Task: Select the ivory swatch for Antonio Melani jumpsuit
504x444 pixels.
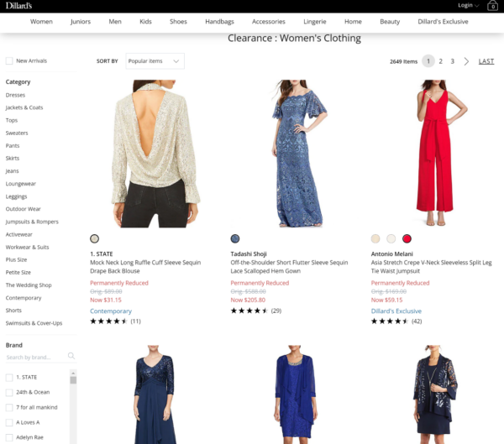Action: [391, 238]
